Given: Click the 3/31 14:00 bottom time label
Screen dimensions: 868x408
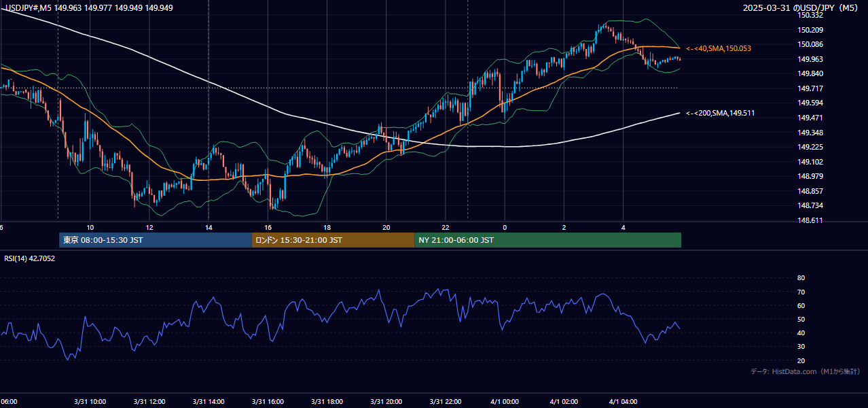Looking at the screenshot, I should point(209,401).
